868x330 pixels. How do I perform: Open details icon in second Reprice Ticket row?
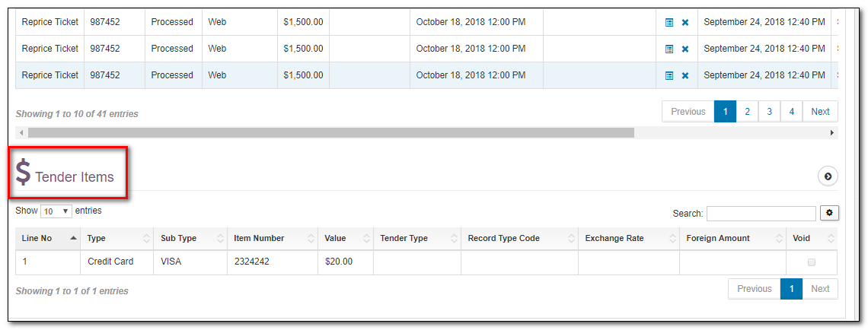[669, 49]
